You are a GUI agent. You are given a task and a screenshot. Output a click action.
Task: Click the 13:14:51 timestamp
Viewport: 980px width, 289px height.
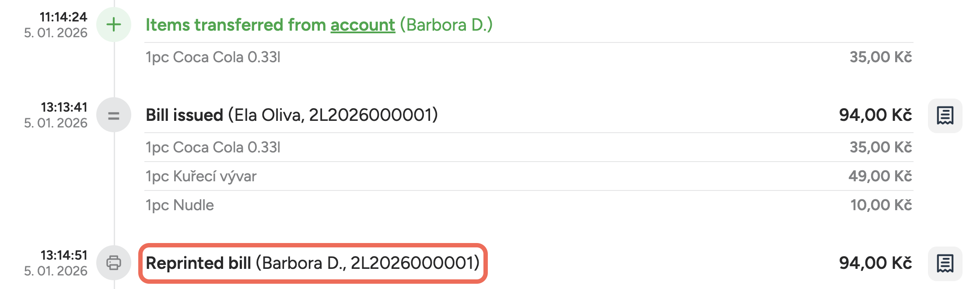[64, 255]
